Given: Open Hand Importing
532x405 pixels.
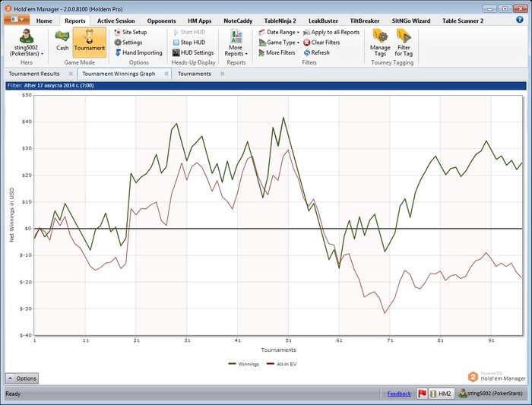Looking at the screenshot, I should click(x=138, y=52).
